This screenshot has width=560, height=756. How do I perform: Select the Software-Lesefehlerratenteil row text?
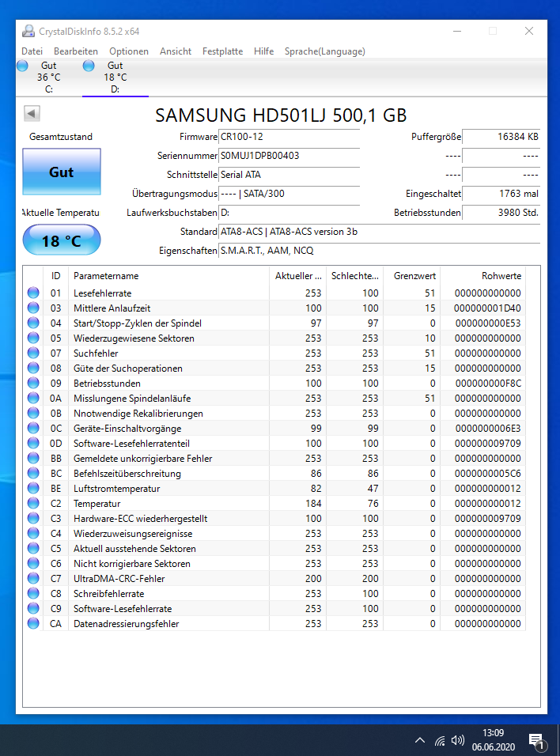pyautogui.click(x=131, y=443)
